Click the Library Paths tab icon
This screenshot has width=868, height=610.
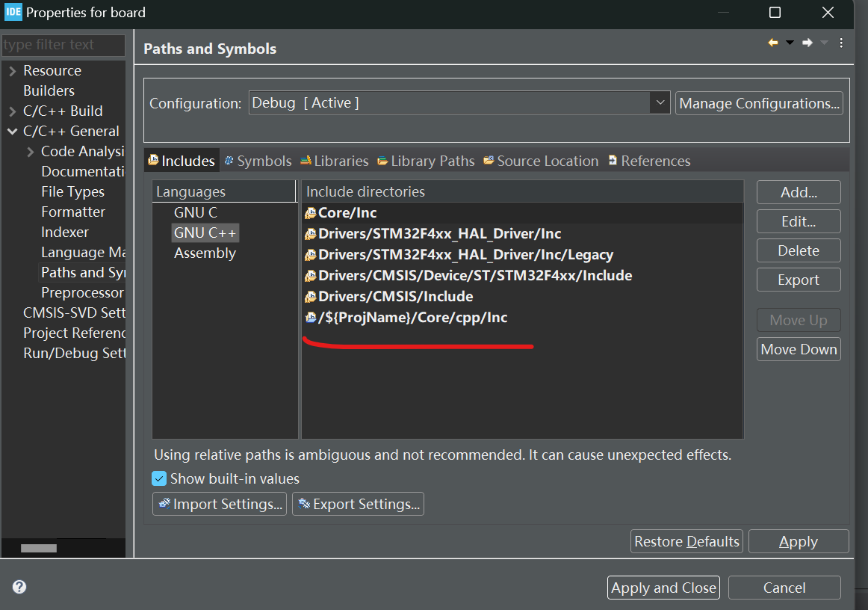coord(382,160)
